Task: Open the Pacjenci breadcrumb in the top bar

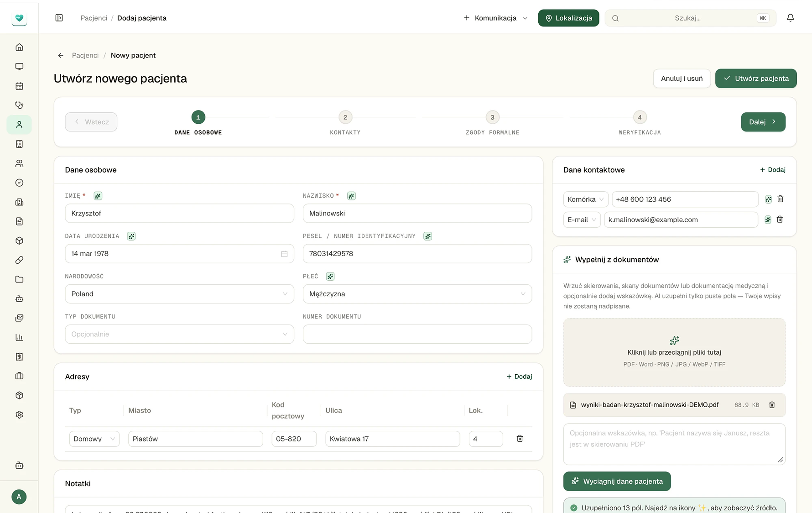Action: [x=94, y=18]
